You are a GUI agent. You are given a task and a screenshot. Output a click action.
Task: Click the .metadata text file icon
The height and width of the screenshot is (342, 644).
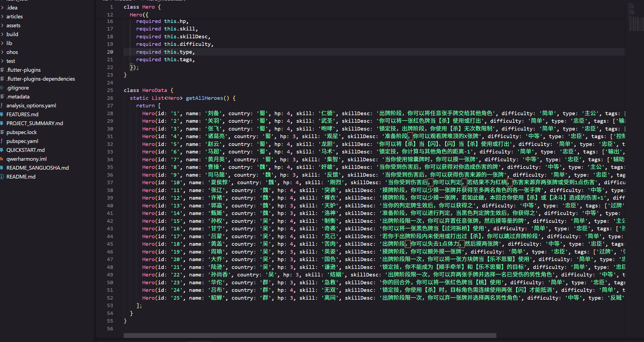[2, 97]
